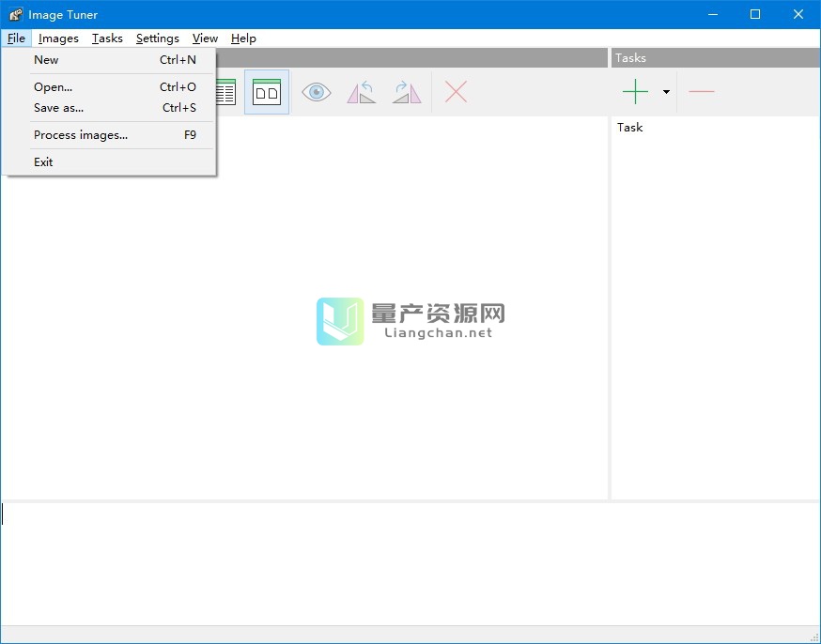Click the eye preview image icon
The image size is (821, 644).
tap(317, 92)
